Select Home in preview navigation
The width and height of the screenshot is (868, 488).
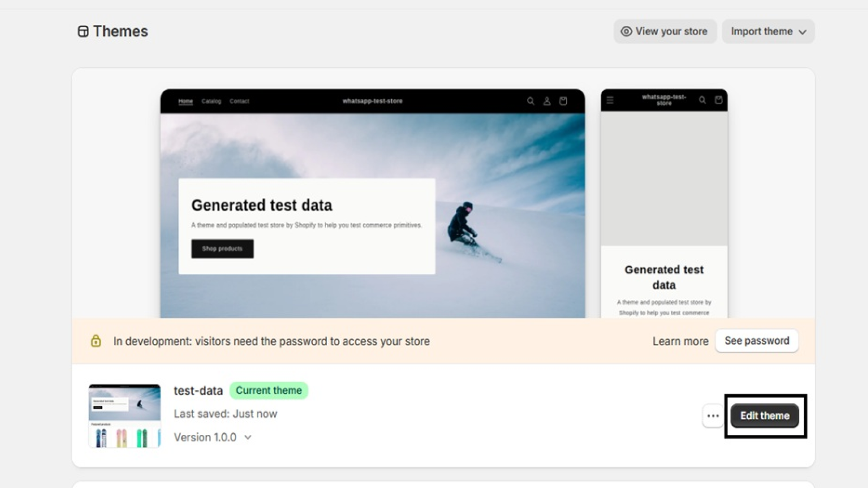[186, 101]
